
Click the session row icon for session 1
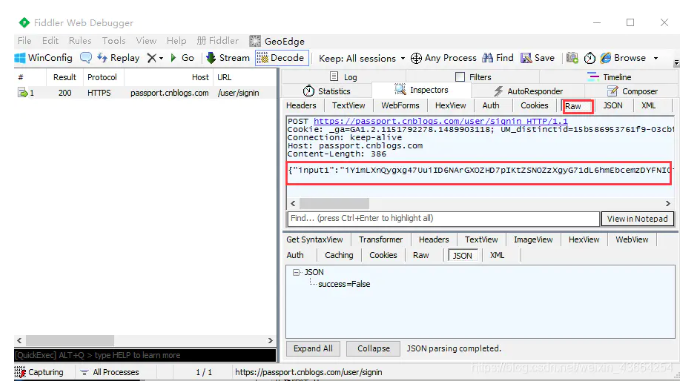pyautogui.click(x=22, y=93)
